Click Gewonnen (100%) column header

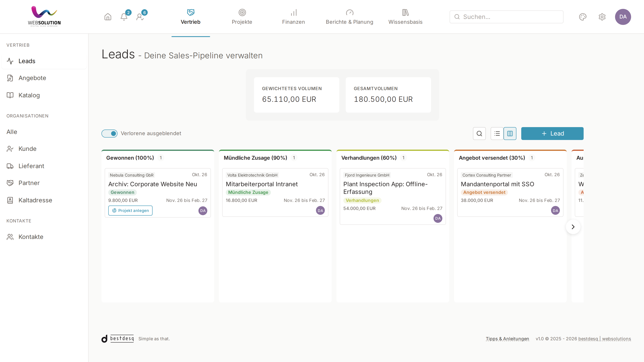tap(130, 158)
